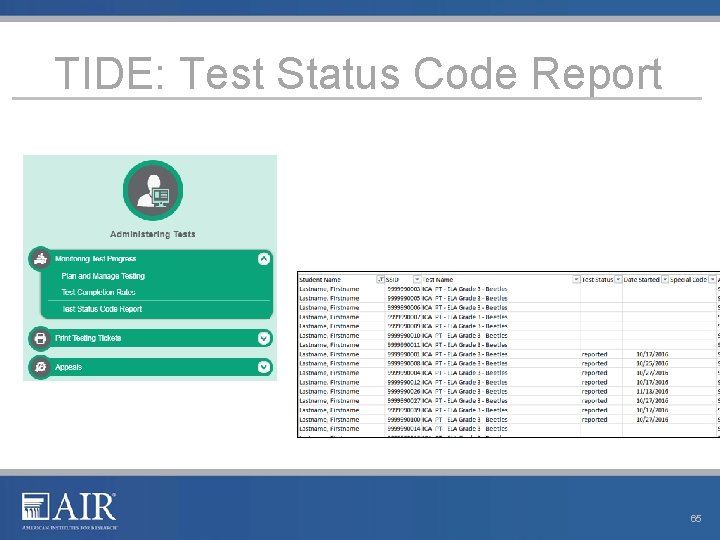Click reported status in row 9999990027
This screenshot has height=540, width=720.
594,401
